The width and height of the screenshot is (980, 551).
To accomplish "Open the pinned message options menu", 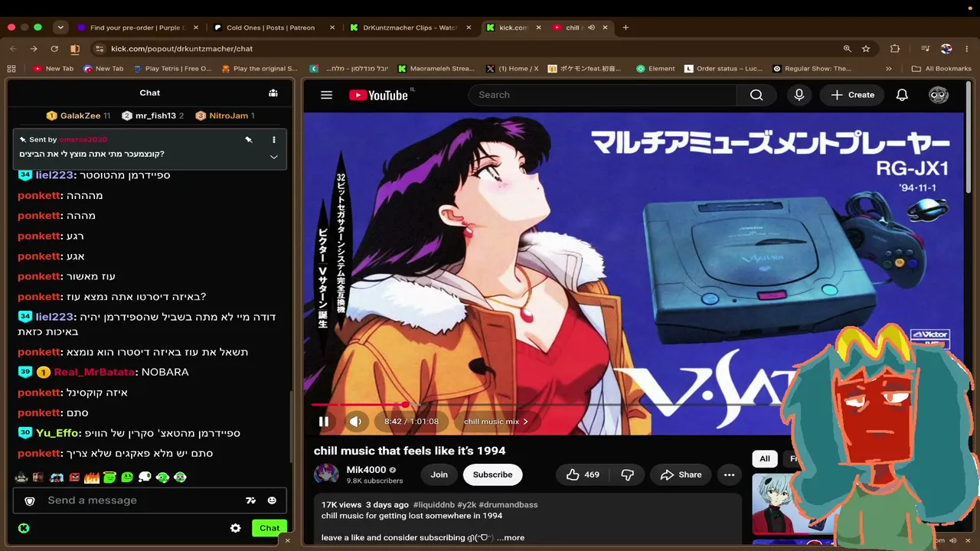I will [273, 140].
